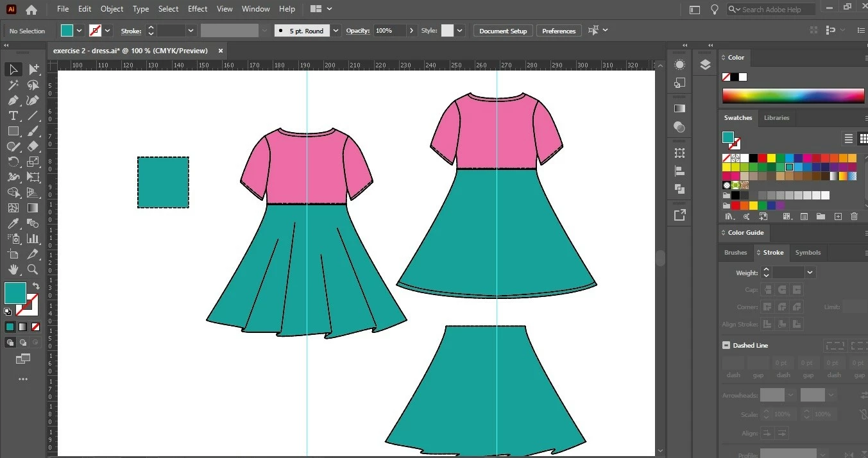Select the Type tool

pyautogui.click(x=13, y=115)
